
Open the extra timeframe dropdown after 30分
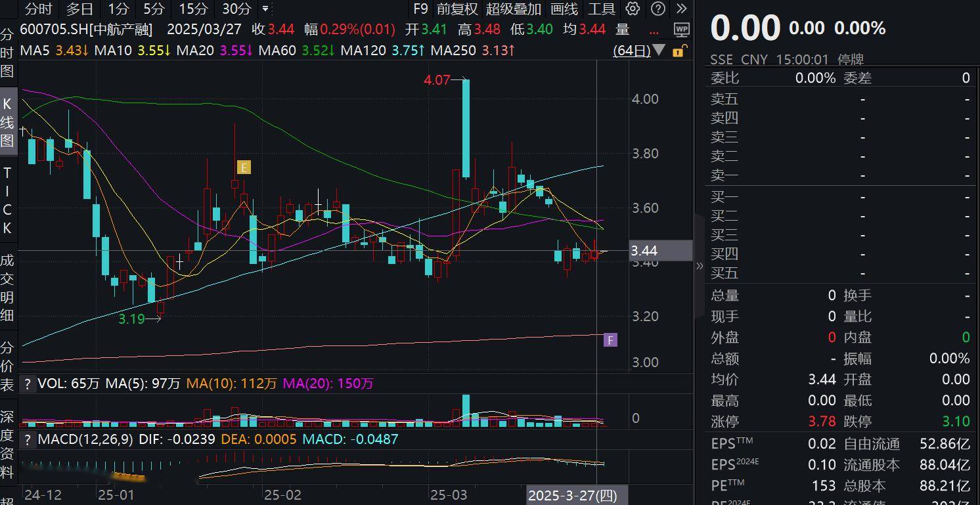(x=265, y=9)
